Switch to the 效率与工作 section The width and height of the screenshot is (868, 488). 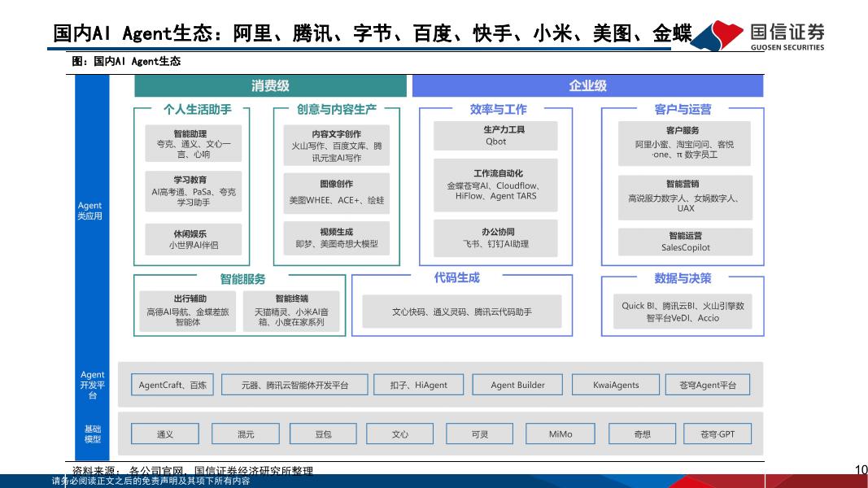[497, 110]
